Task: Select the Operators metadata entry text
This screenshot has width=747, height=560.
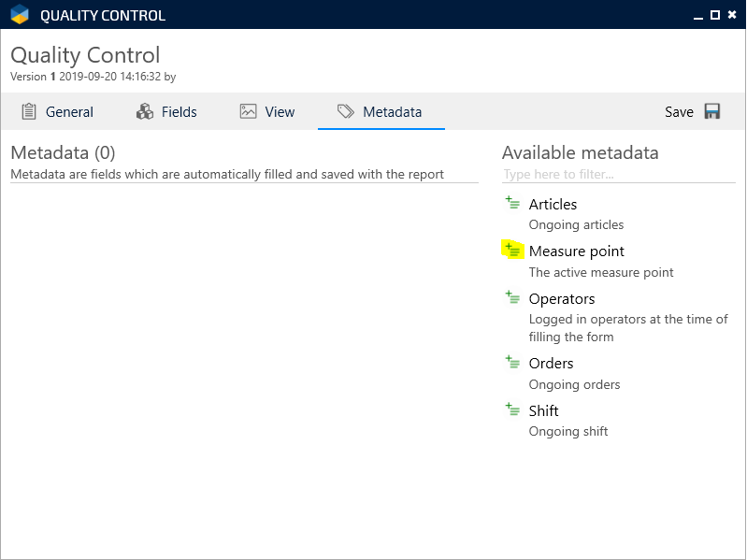Action: pos(562,299)
